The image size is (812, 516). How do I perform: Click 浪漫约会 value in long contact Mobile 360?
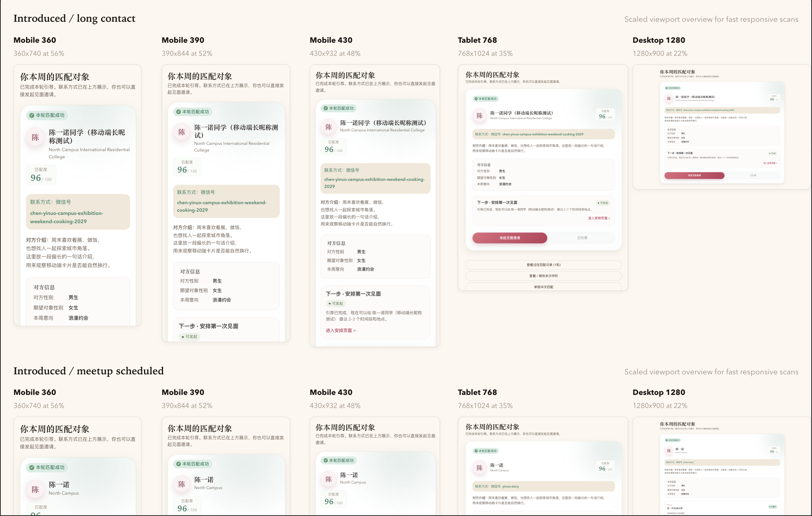point(78,318)
